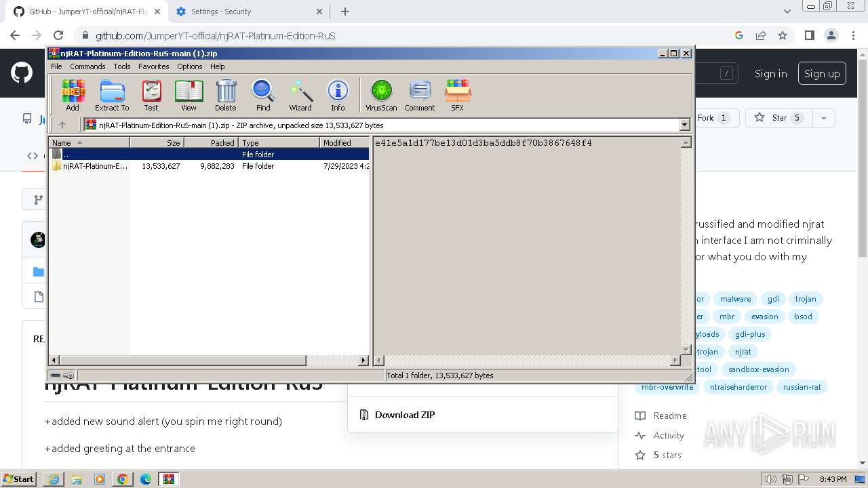Star the repository
Screen dimensions: 868x488
(778, 118)
